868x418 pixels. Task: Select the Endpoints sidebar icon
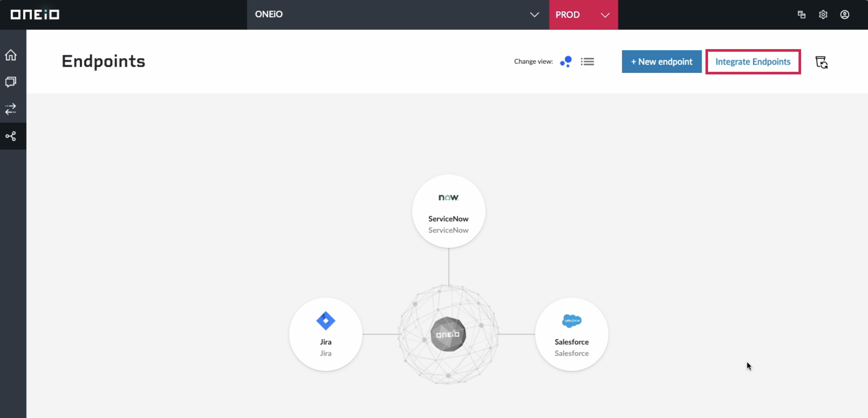point(11,136)
